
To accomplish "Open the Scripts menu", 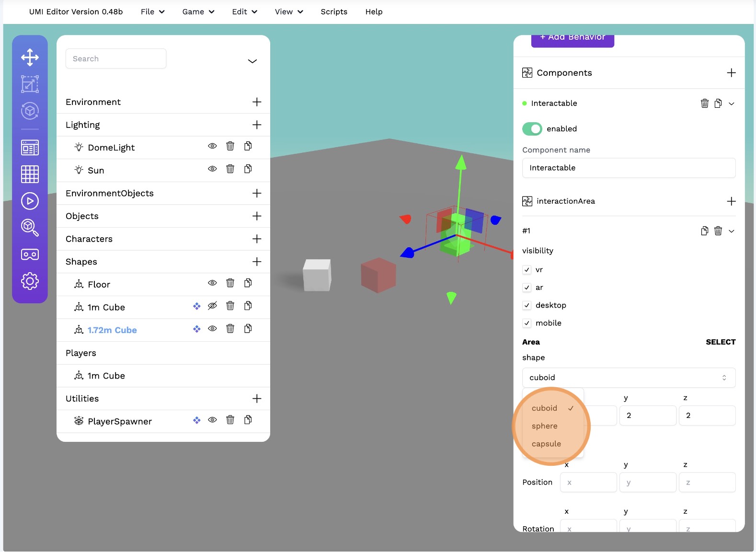I will [x=333, y=12].
